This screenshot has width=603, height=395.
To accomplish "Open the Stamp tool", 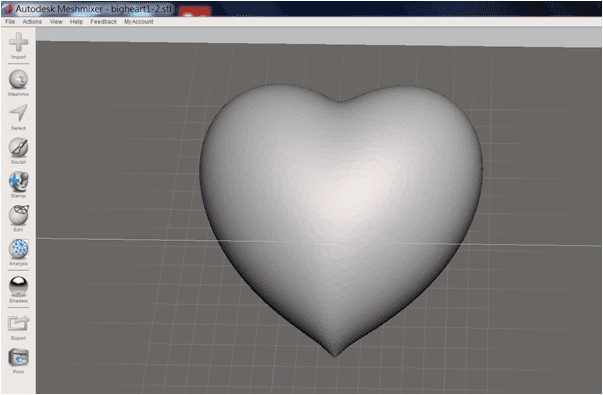I will point(18,182).
